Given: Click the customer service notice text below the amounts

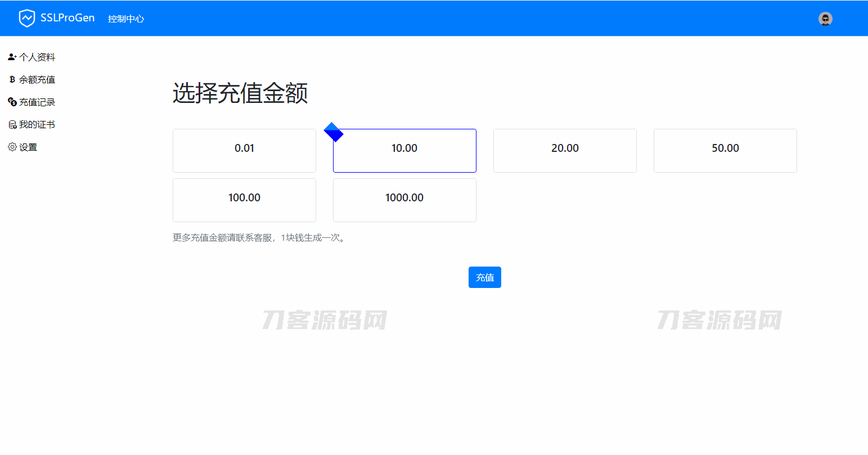Looking at the screenshot, I should click(258, 237).
